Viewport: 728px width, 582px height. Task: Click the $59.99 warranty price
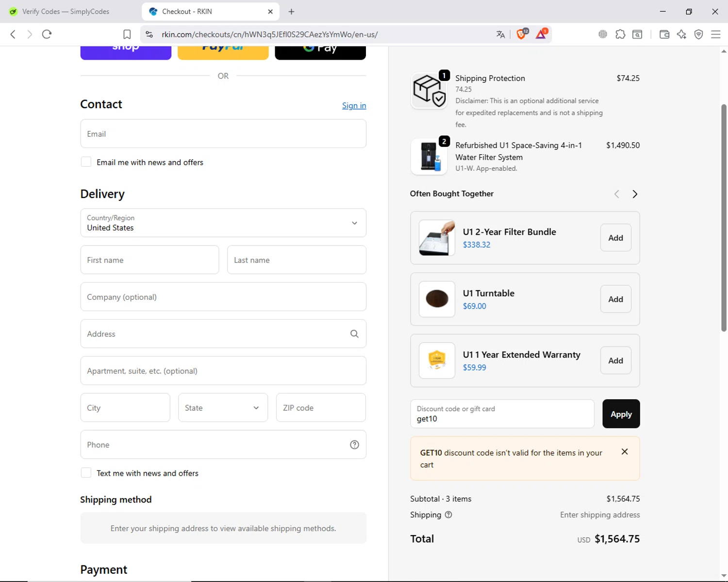(x=475, y=368)
